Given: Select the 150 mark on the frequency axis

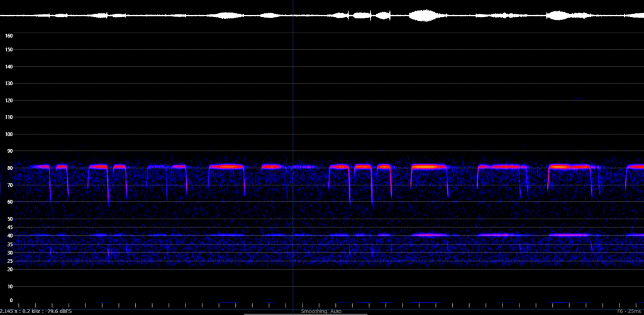Looking at the screenshot, I should pyautogui.click(x=9, y=50).
